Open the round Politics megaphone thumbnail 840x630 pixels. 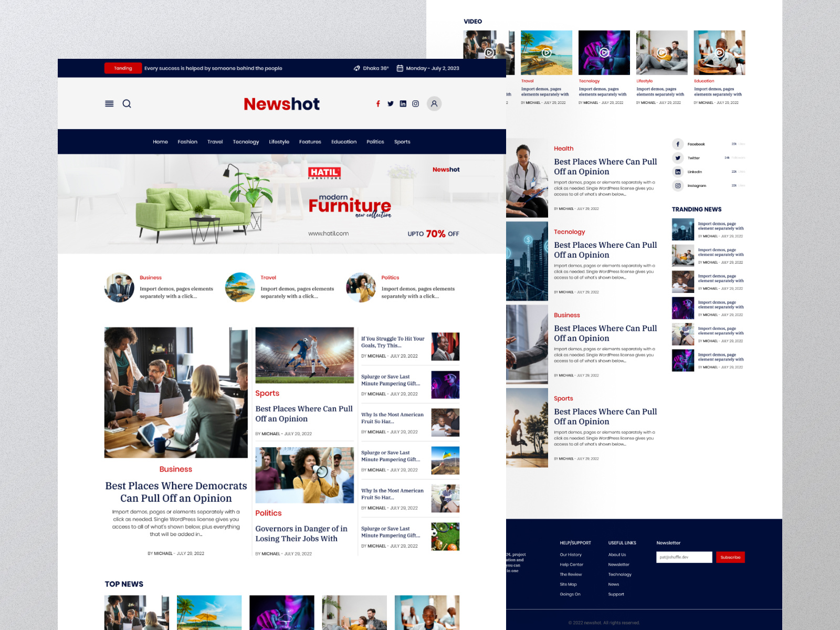(x=361, y=287)
